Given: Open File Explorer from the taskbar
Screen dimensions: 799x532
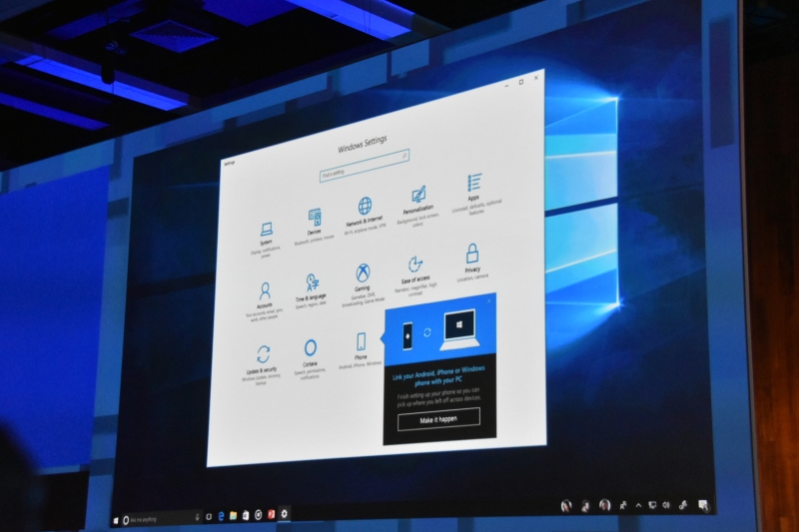Looking at the screenshot, I should click(x=233, y=516).
